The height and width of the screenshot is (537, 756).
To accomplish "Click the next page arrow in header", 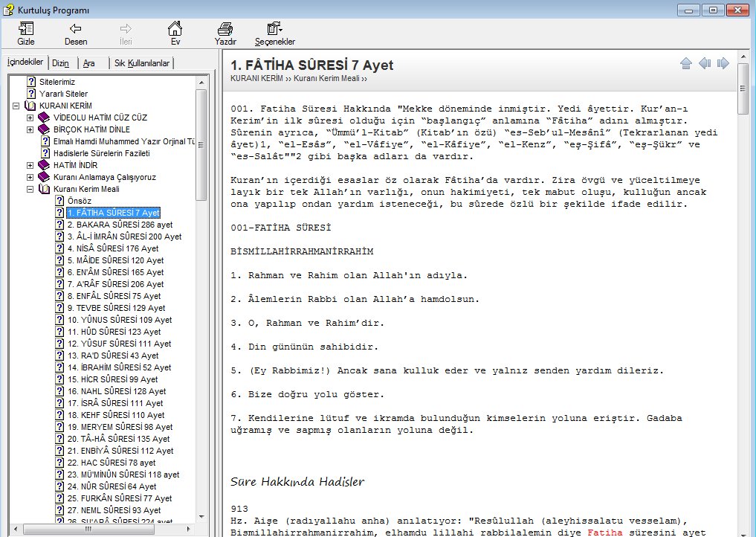I will click(x=723, y=64).
